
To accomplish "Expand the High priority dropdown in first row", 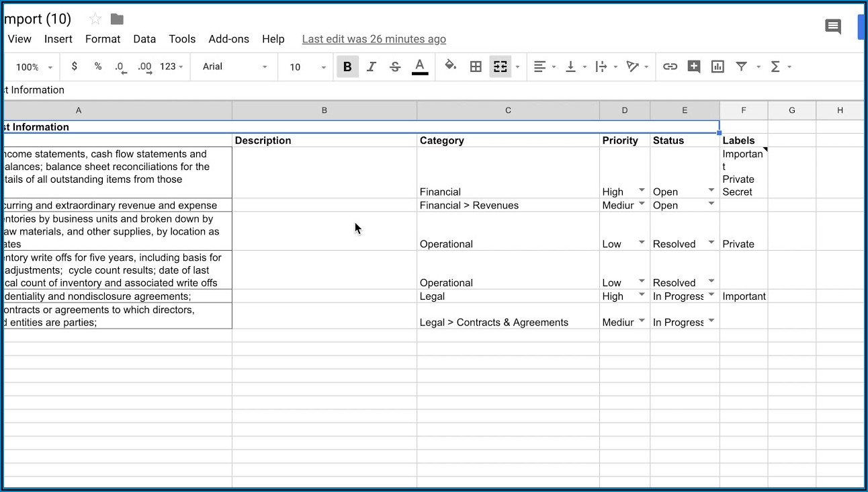I will (642, 191).
